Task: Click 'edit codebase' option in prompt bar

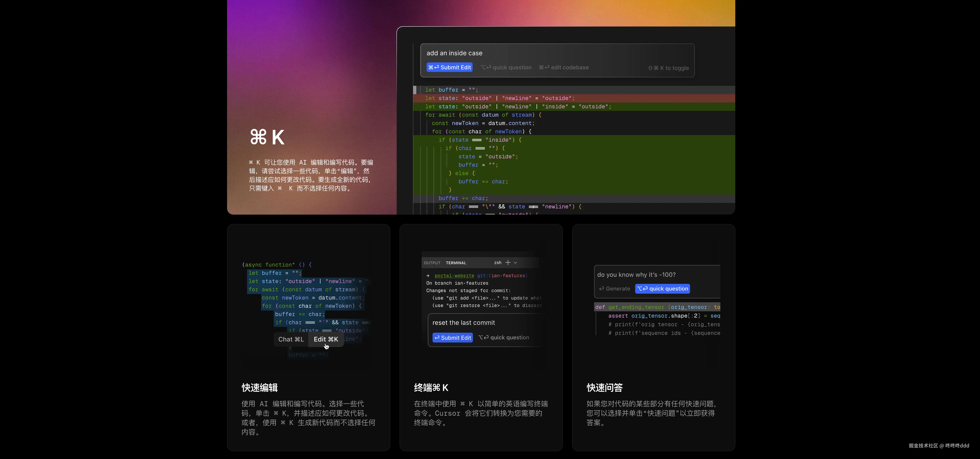Action: point(564,67)
